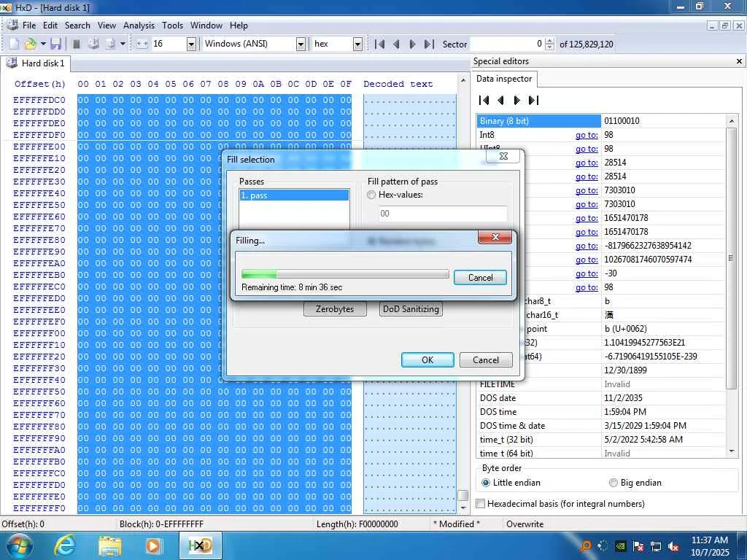This screenshot has width=747, height=560.
Task: Select Little endian byte order
Action: tap(485, 483)
